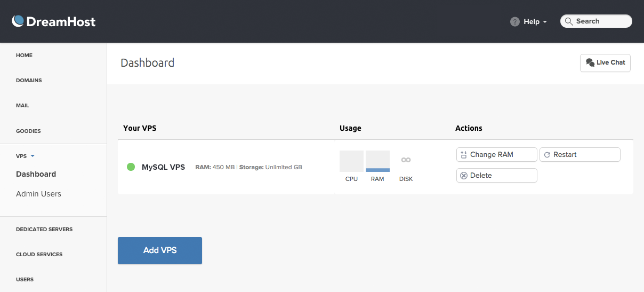This screenshot has width=644, height=292.
Task: Click the Actions column header
Action: (x=469, y=129)
